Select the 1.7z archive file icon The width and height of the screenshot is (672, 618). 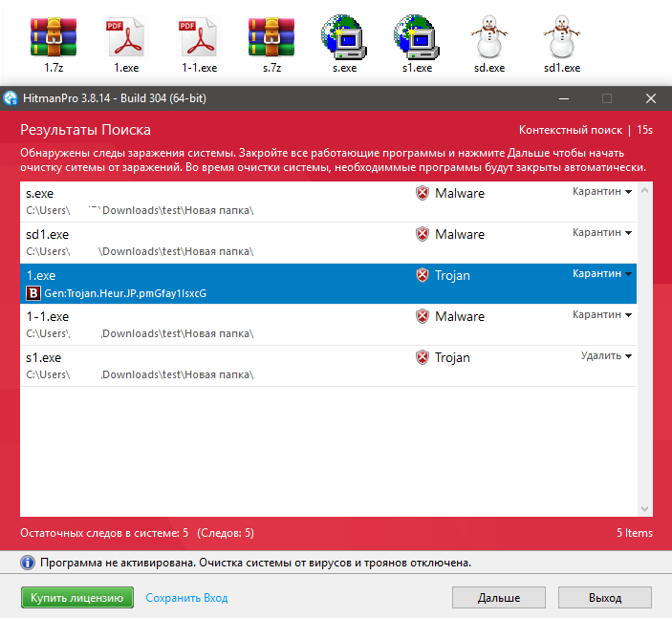coord(54,37)
